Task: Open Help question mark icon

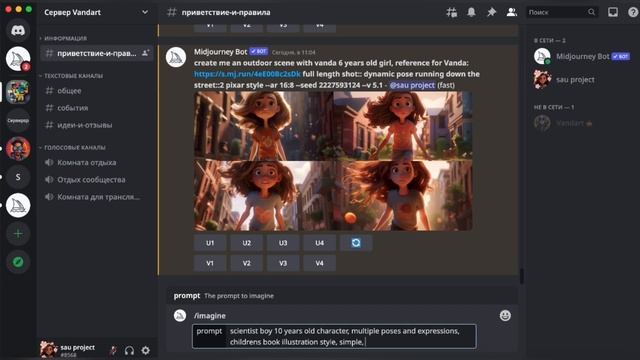Action: click(x=633, y=12)
